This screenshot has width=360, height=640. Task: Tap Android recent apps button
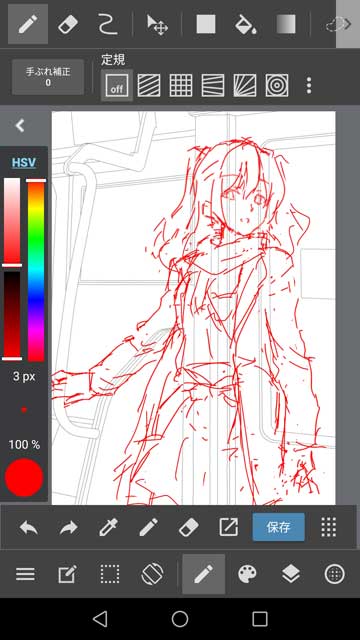(260, 619)
